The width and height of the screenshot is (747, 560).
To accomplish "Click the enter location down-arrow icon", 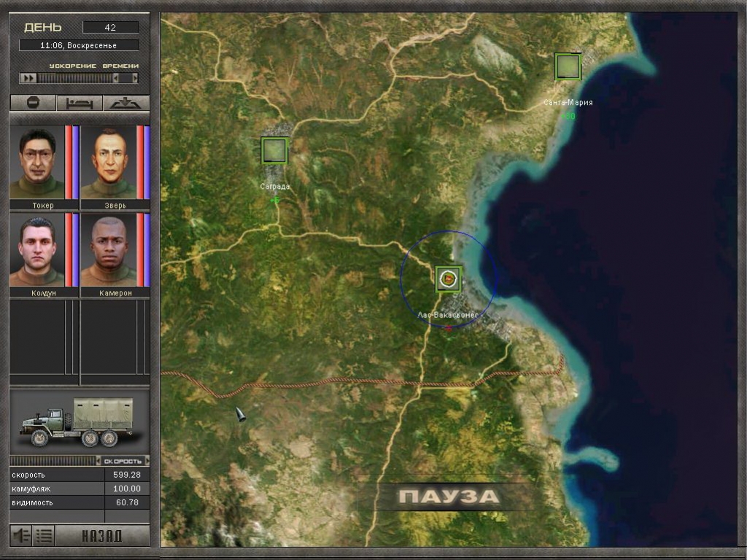I will (x=125, y=103).
